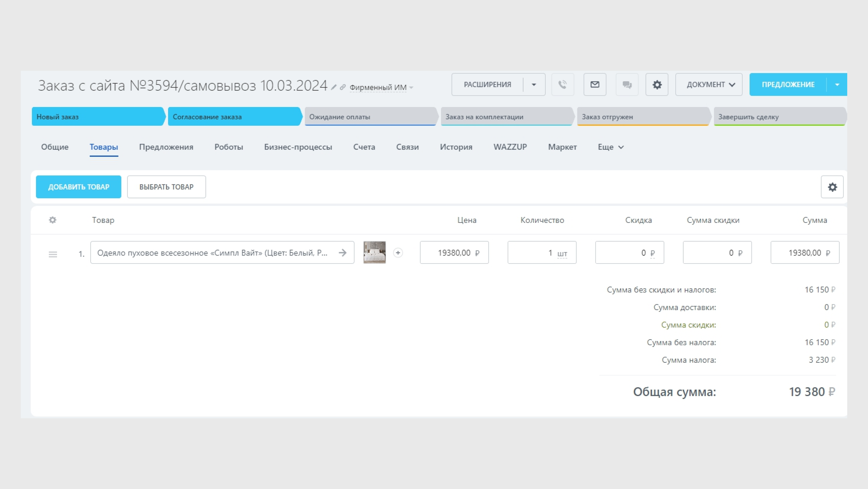This screenshot has width=868, height=489.
Task: Click the column settings gear near Товар
Action: [x=53, y=220]
